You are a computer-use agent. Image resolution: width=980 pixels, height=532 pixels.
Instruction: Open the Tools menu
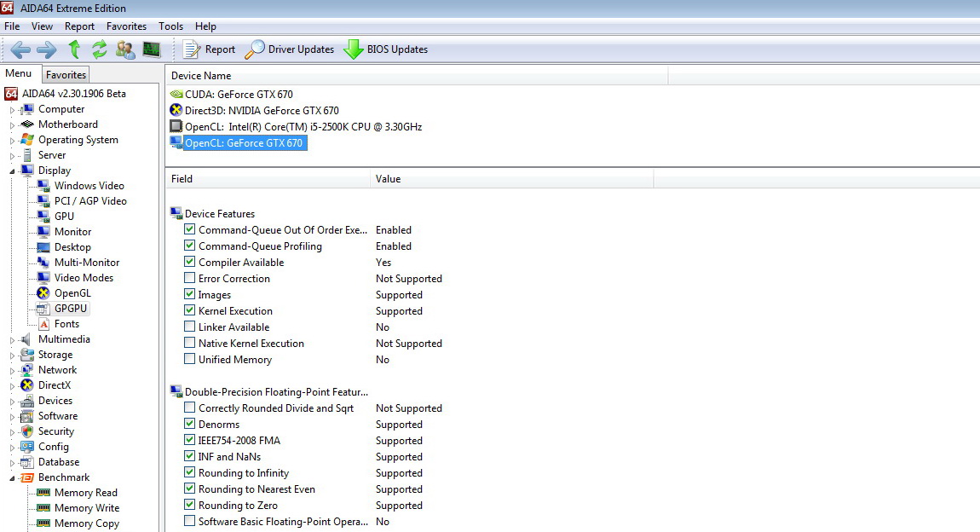[170, 26]
